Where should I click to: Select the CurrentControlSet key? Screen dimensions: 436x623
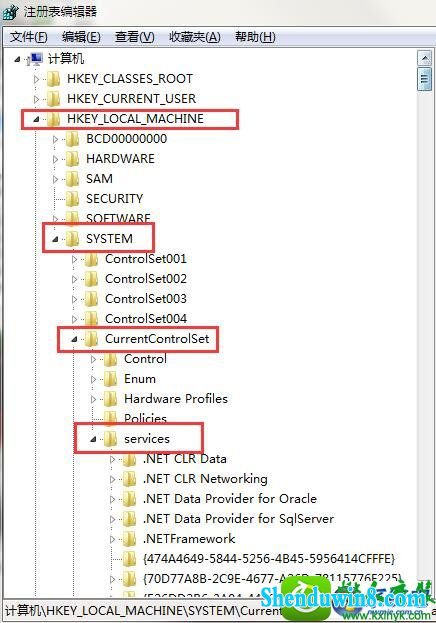[x=157, y=339]
